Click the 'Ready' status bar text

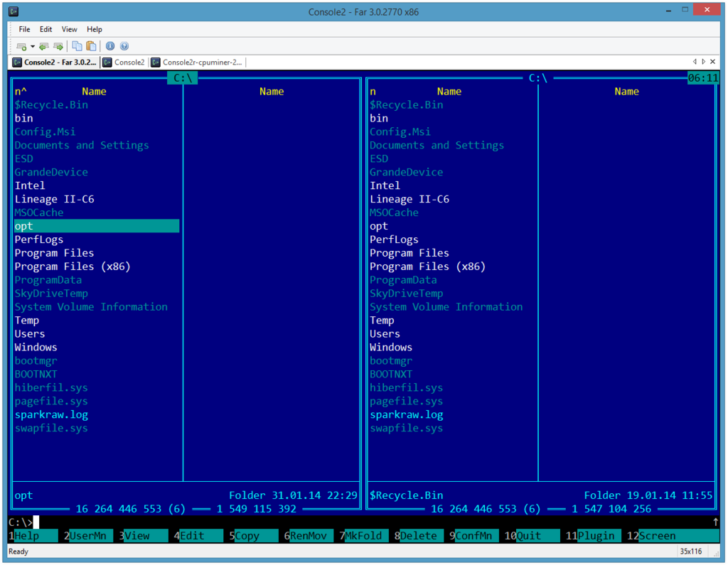(x=18, y=551)
